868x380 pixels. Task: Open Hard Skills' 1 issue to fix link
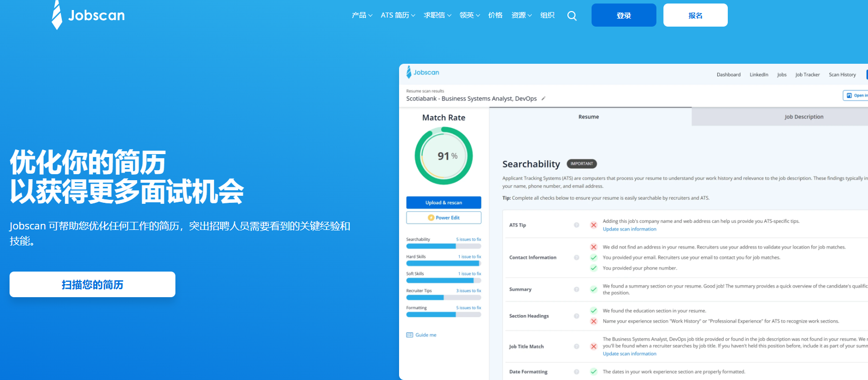(469, 257)
